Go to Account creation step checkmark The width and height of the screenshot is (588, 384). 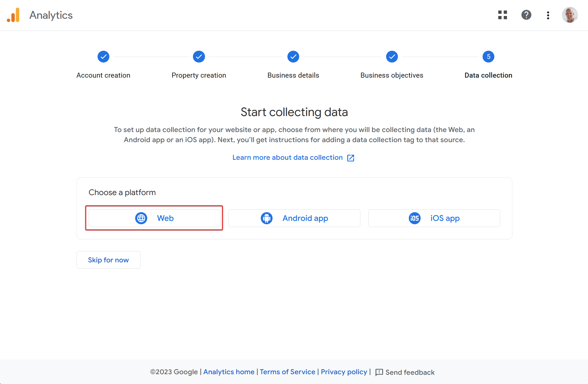103,57
